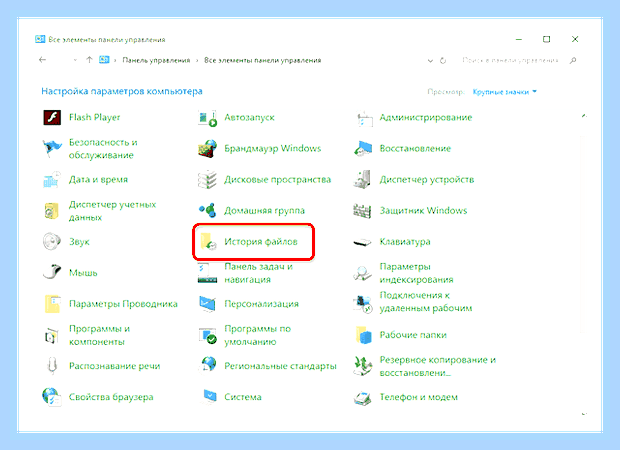The width and height of the screenshot is (620, 450).
Task: Click the Дисковые пространства icon
Action: pos(207,180)
